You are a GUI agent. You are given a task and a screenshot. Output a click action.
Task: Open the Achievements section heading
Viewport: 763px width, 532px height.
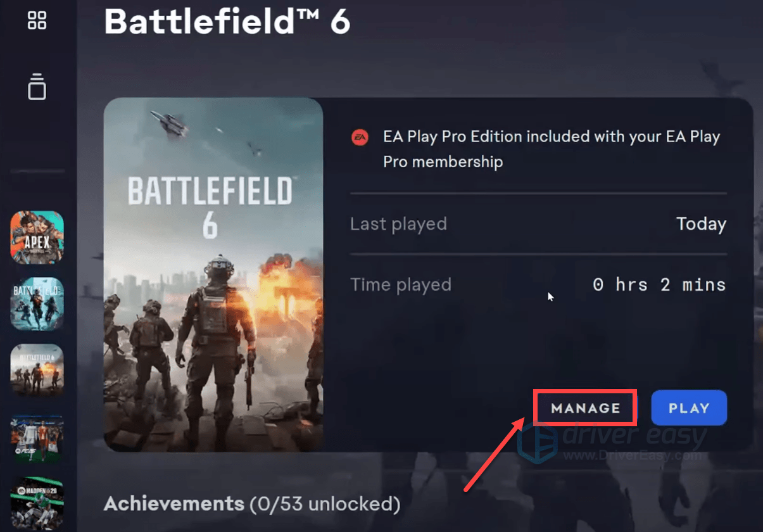[173, 504]
